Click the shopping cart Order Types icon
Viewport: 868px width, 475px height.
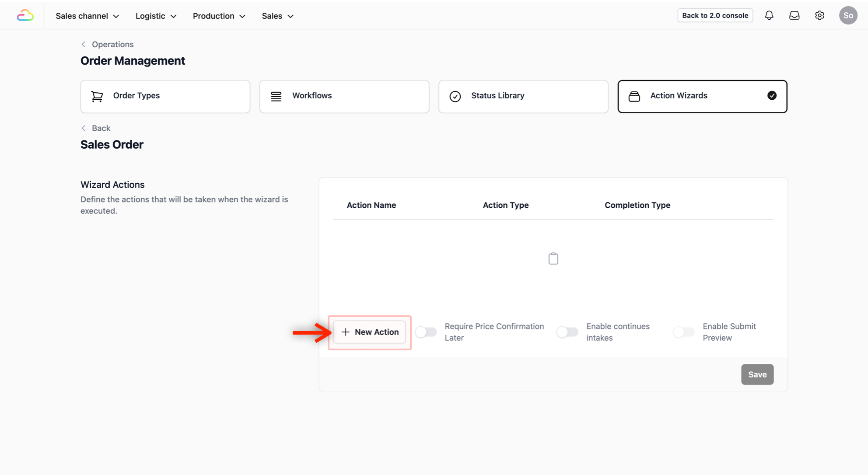point(97,96)
